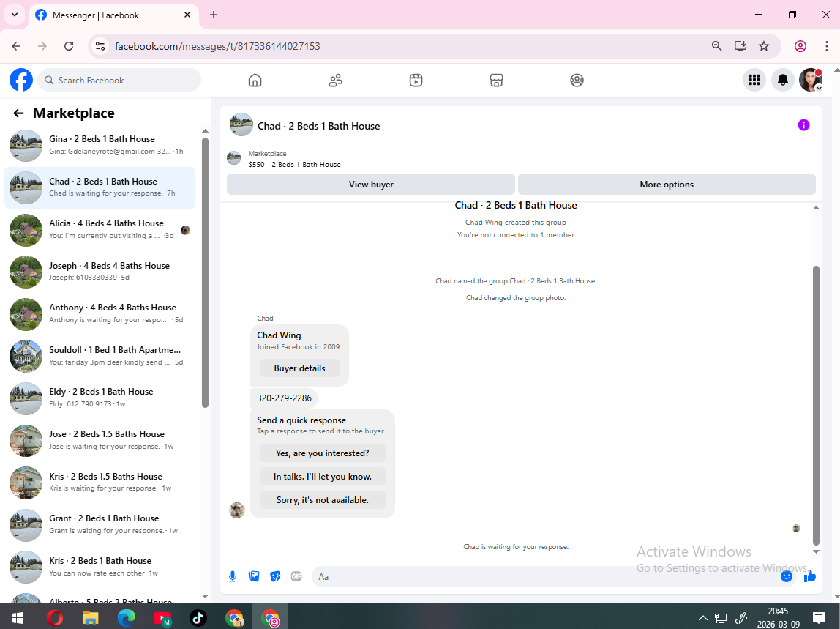Open Eldy's 2 Beds 1 Bath House chat

100,398
